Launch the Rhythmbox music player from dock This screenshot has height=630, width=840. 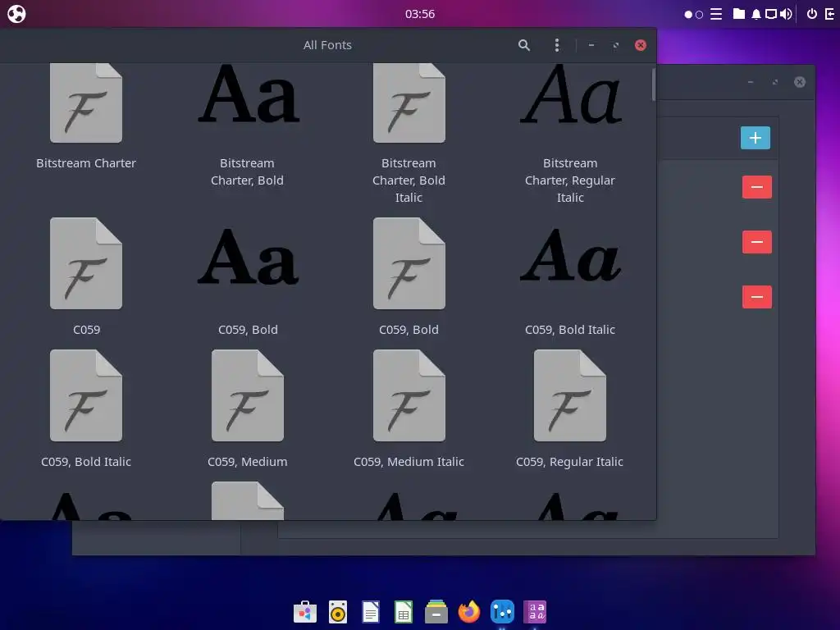pyautogui.click(x=338, y=611)
